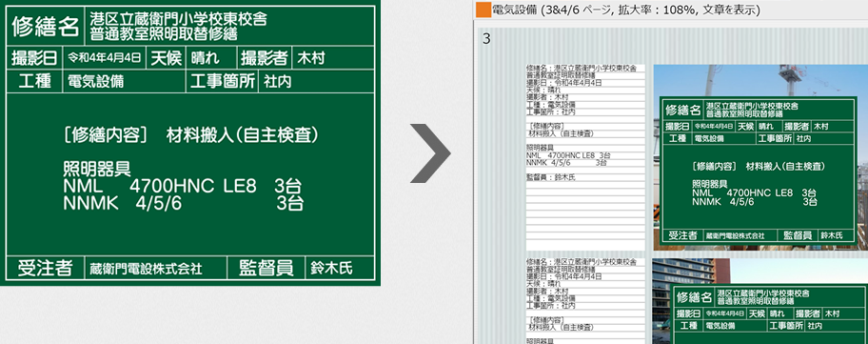Click the 令和4年4月4日 date on large blackboard

(105, 57)
